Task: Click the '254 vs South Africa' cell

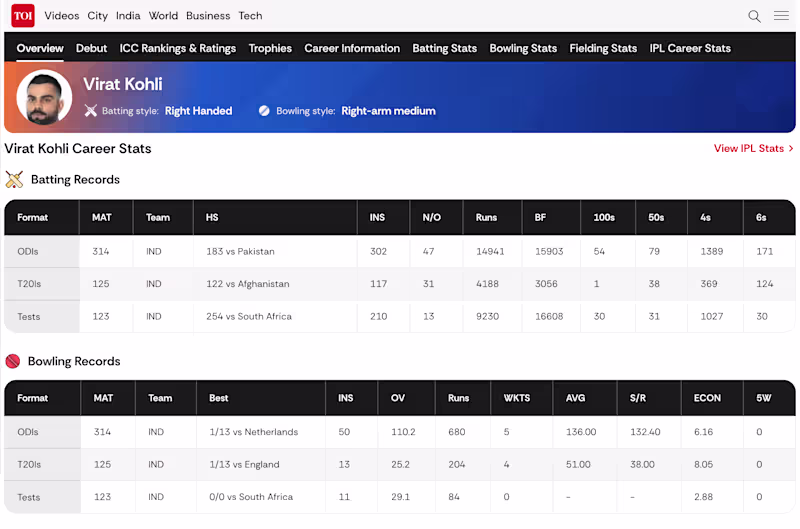Action: tap(249, 317)
